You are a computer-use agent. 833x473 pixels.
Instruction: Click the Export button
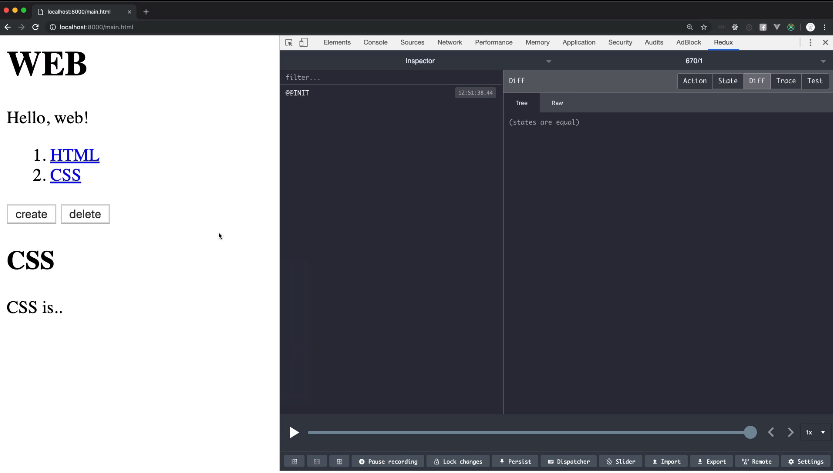point(711,461)
